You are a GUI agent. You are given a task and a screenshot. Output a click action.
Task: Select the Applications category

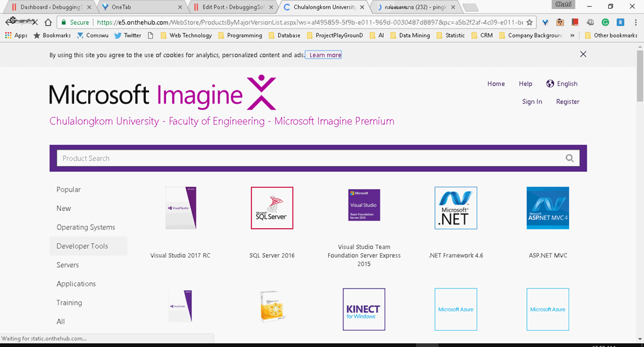pyautogui.click(x=76, y=284)
